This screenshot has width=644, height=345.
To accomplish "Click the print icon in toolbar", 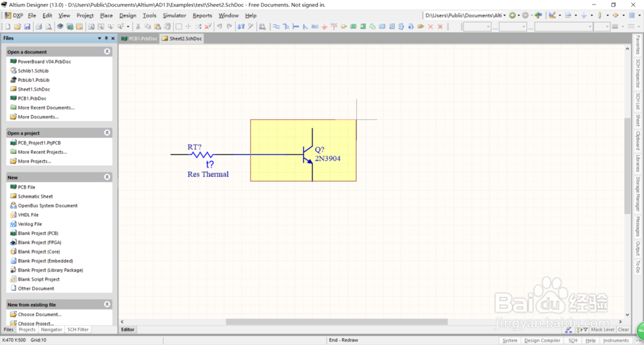I will [39, 26].
